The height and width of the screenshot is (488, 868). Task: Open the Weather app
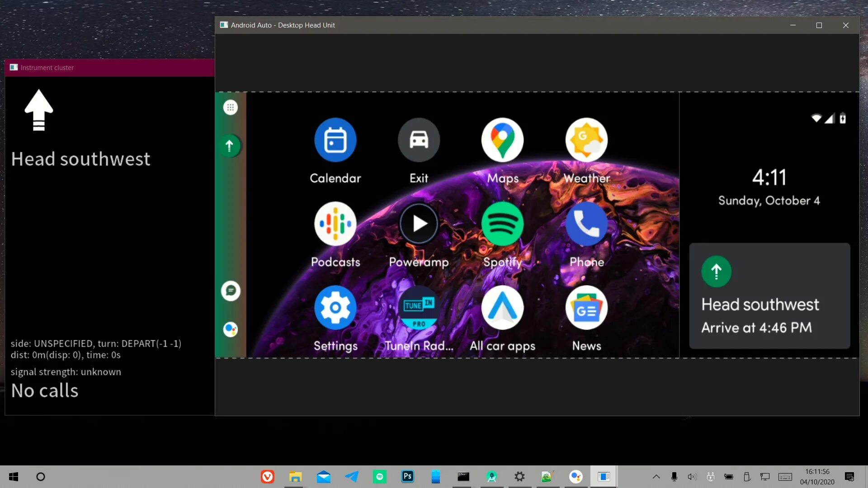tap(586, 140)
